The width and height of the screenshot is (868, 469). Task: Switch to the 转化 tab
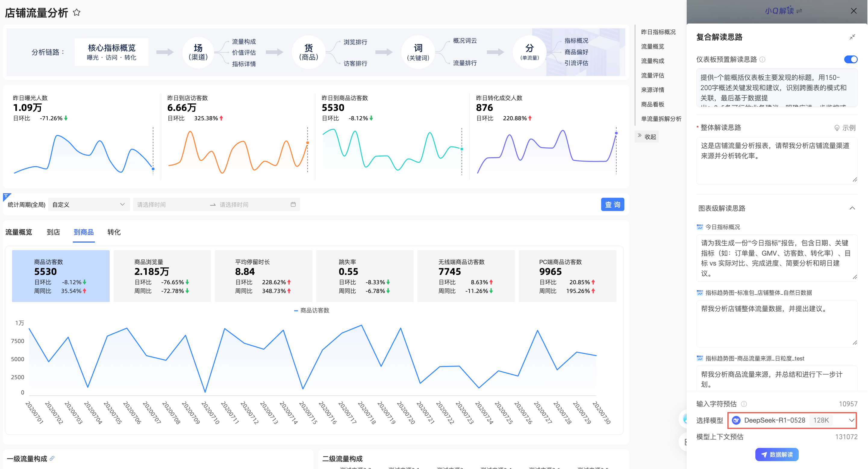[x=114, y=232]
